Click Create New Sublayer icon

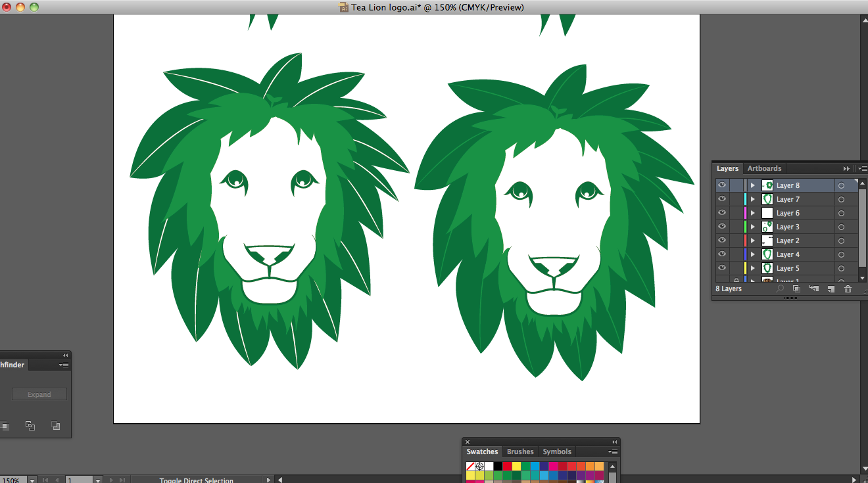[x=813, y=288]
